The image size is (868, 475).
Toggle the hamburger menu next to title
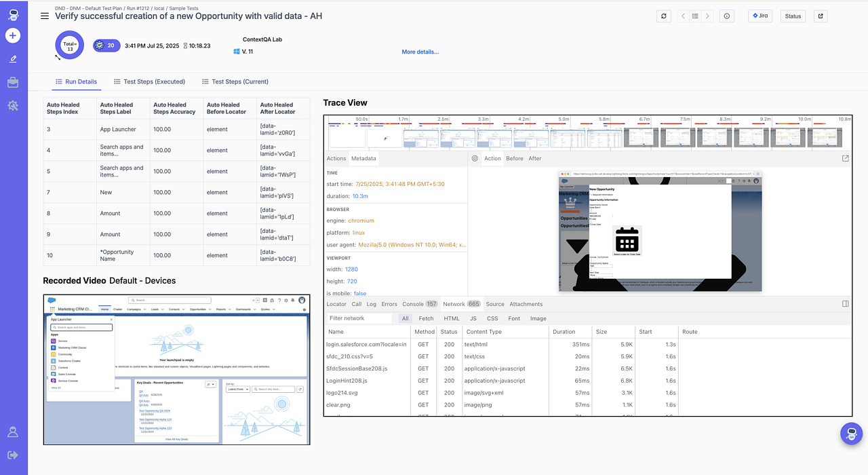tap(45, 16)
